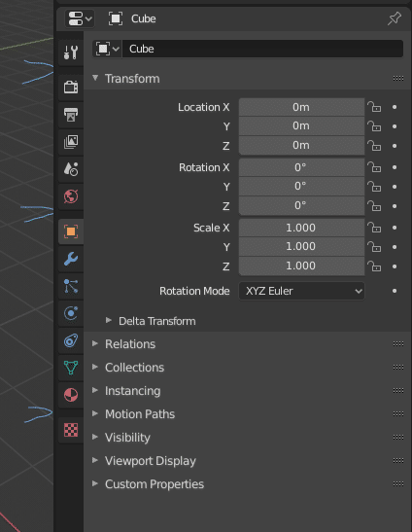This screenshot has height=532, width=412.
Task: Open the Render properties tab
Action: (71, 88)
